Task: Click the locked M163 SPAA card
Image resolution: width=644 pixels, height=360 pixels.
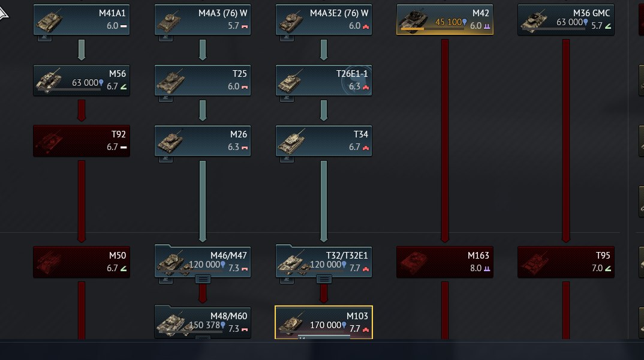Action: [x=445, y=262]
